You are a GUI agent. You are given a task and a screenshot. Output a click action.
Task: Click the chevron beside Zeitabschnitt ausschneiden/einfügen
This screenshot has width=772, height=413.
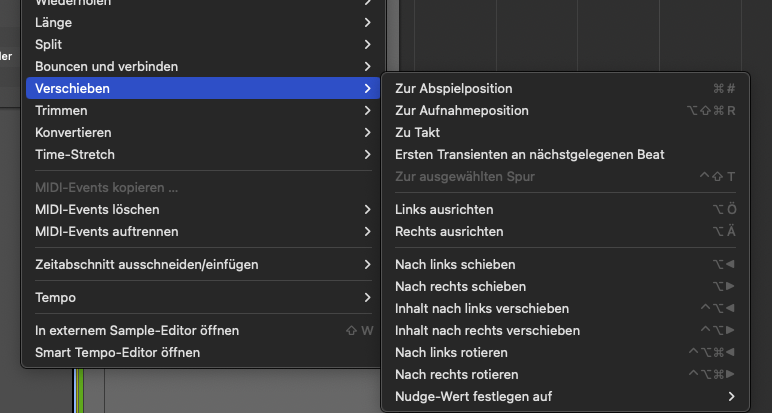367,264
